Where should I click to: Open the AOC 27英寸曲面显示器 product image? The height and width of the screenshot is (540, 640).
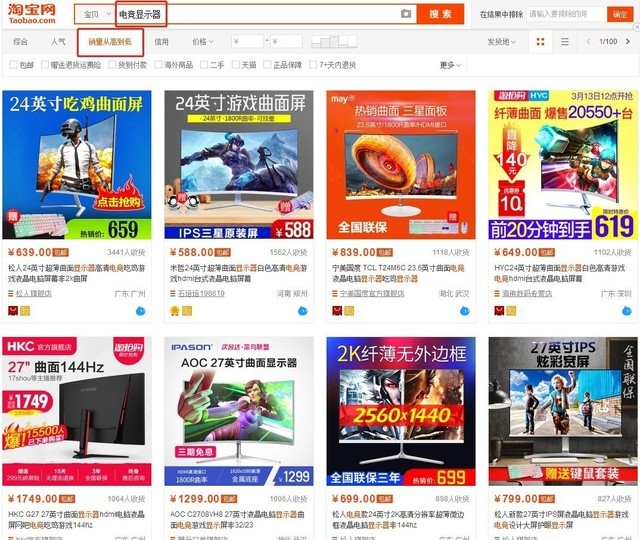pyautogui.click(x=239, y=411)
